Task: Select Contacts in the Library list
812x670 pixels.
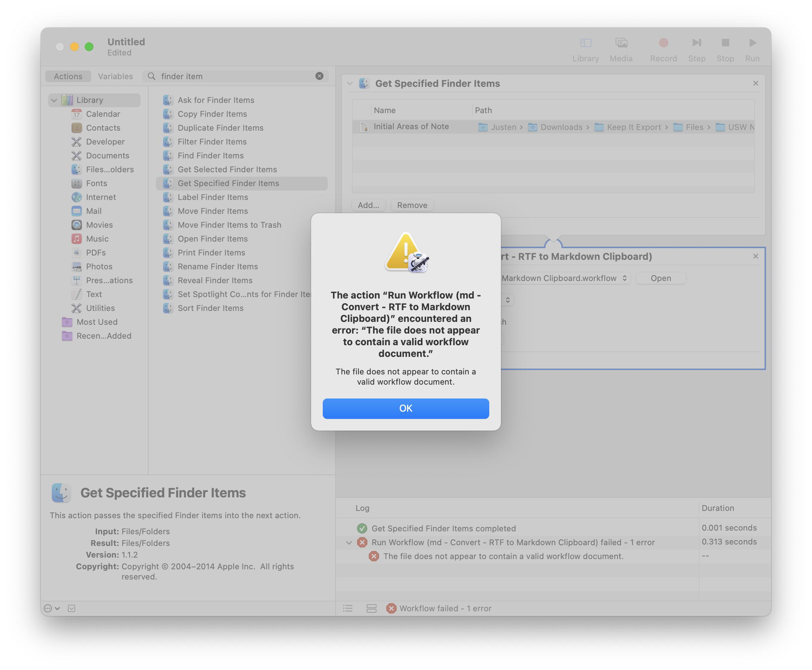Action: 103,128
